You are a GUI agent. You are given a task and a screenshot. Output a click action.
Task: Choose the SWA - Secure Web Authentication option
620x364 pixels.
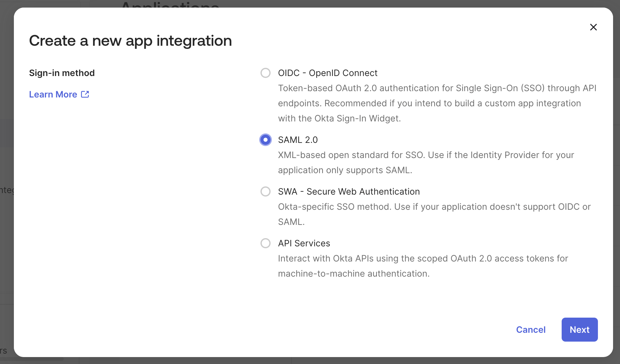266,191
